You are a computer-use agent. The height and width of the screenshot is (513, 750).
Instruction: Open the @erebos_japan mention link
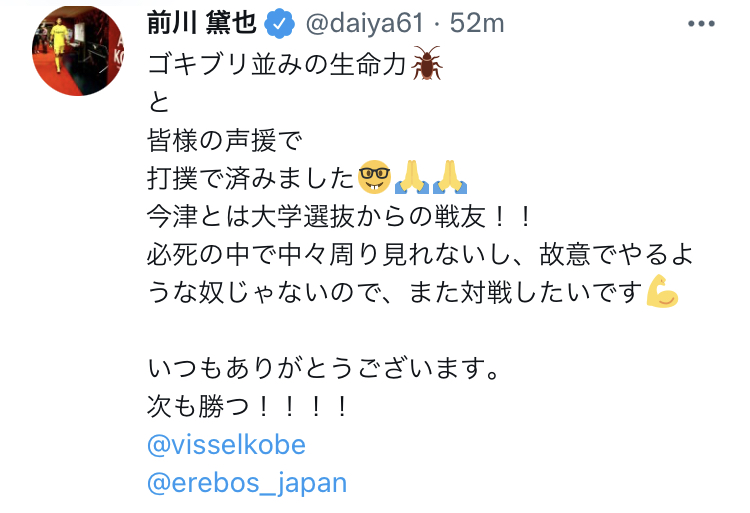pyautogui.click(x=246, y=483)
